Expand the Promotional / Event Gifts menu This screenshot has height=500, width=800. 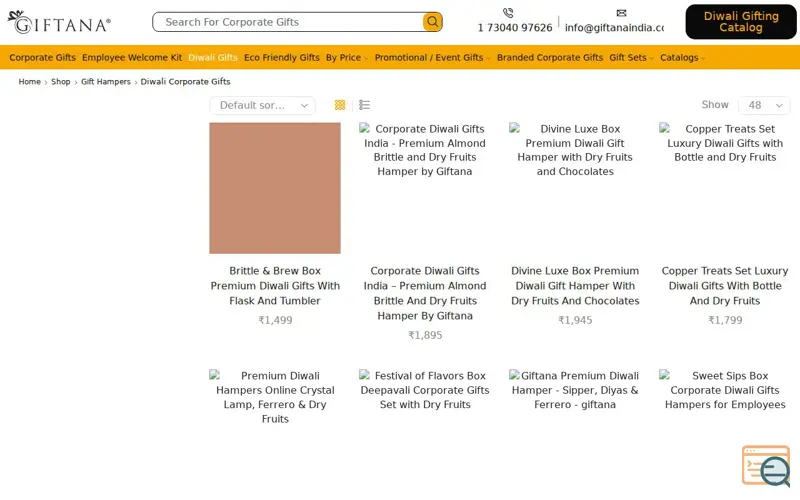pyautogui.click(x=432, y=58)
